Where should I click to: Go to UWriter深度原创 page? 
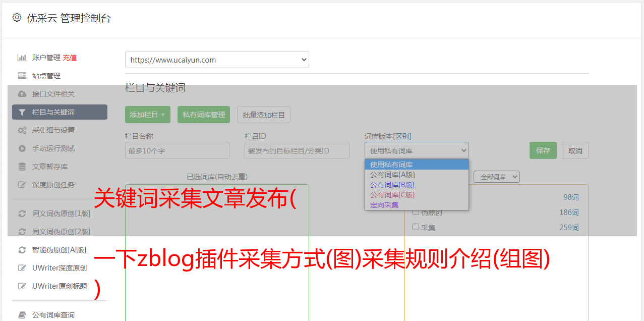(60, 268)
